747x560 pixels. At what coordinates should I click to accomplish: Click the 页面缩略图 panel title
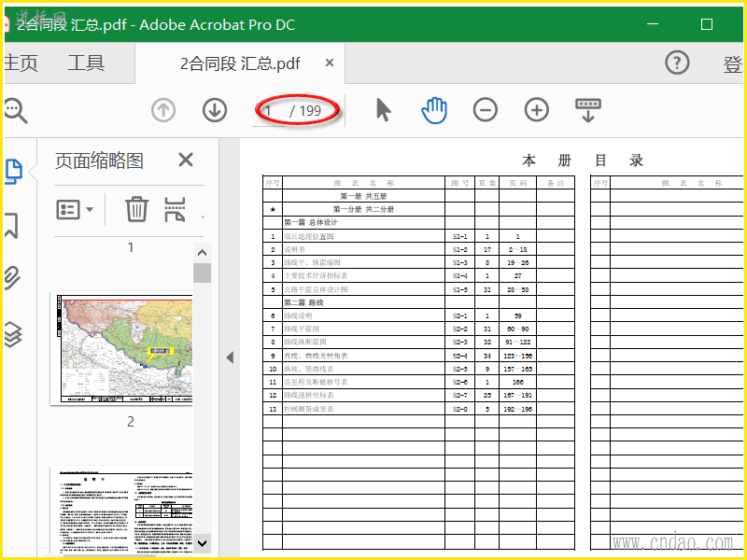tap(99, 161)
